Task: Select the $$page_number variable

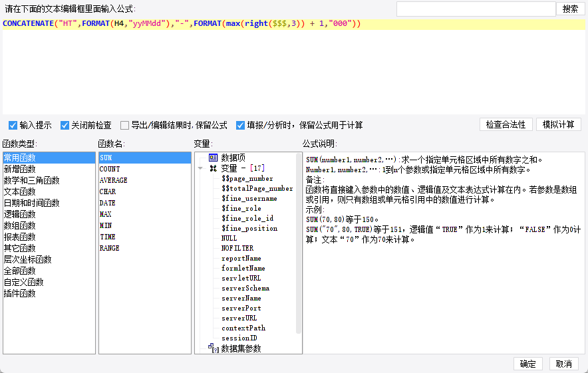Action: pos(247,178)
